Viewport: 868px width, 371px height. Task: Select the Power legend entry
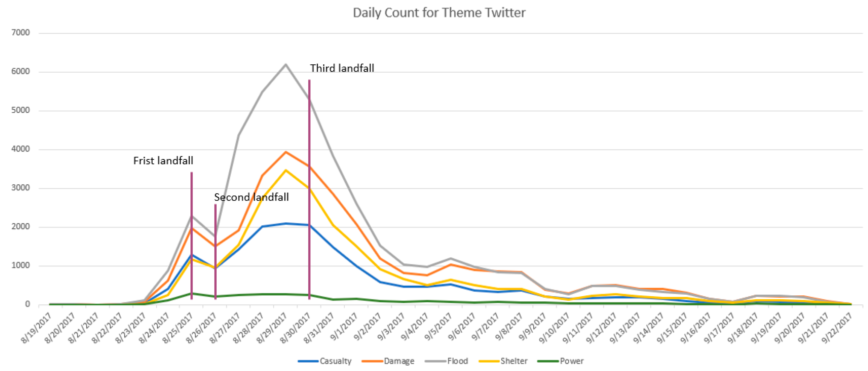[560, 361]
